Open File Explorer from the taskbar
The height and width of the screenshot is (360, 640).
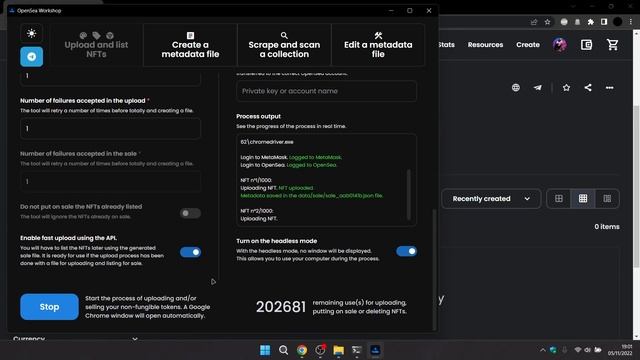pyautogui.click(x=338, y=350)
